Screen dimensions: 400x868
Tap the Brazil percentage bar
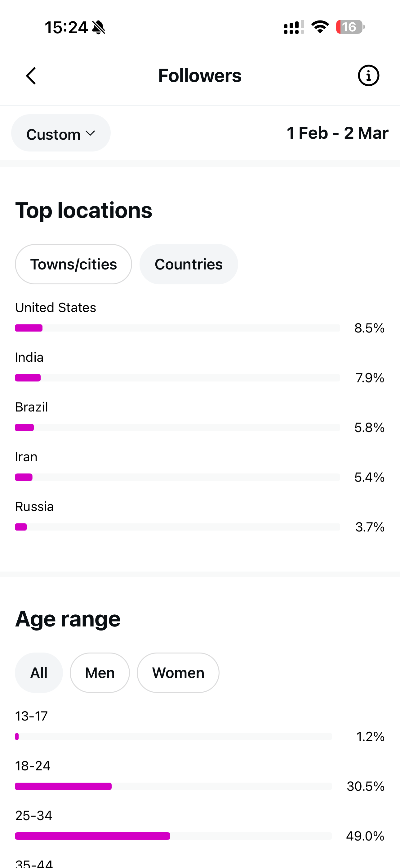pos(177,427)
